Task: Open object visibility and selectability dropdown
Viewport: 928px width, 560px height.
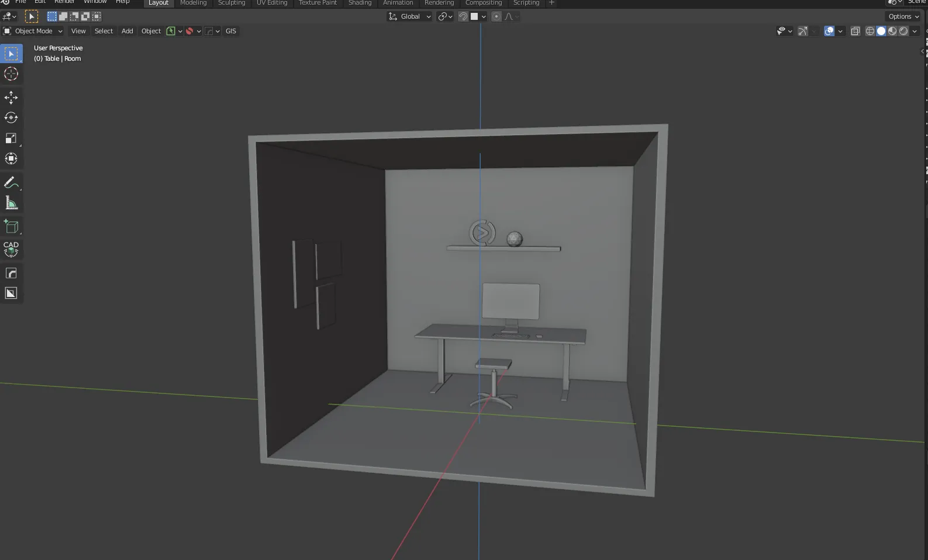Action: tap(785, 31)
